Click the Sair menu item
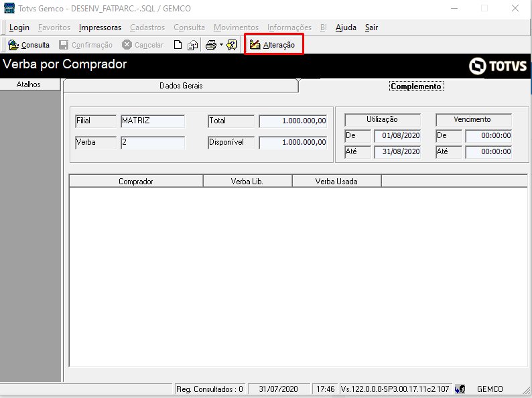This screenshot has width=532, height=398. pyautogui.click(x=371, y=27)
